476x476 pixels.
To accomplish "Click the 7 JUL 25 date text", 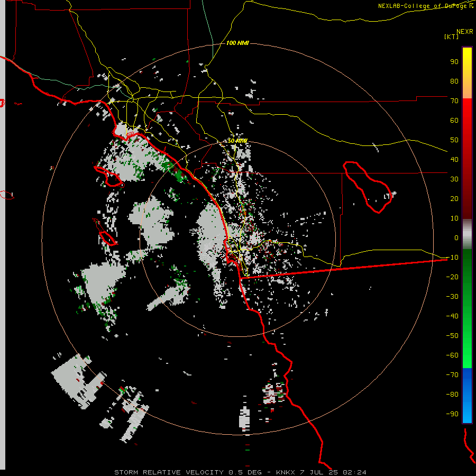I will 319,472.
